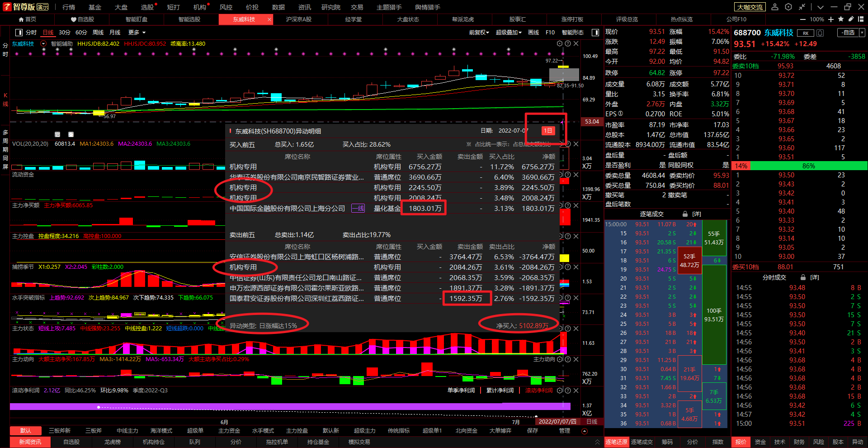Screen dimensions: 868x448
Task: Click the first small toggle icon above VOL
Action: [57, 134]
